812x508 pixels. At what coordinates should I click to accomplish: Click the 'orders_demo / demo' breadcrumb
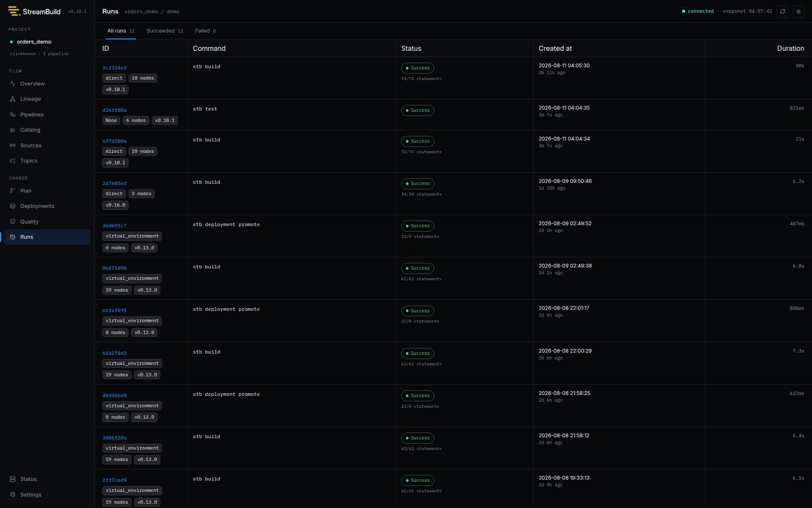click(152, 12)
